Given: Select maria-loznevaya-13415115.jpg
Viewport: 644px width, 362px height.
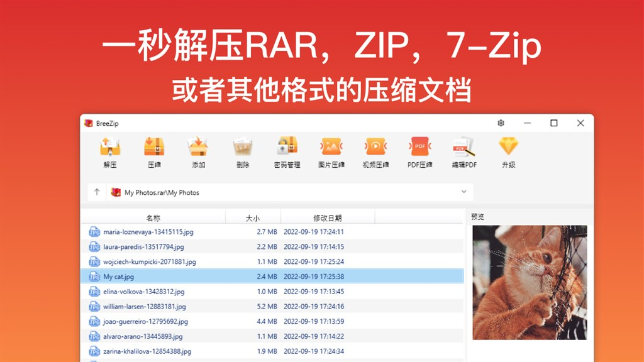Looking at the screenshot, I should tap(189, 231).
